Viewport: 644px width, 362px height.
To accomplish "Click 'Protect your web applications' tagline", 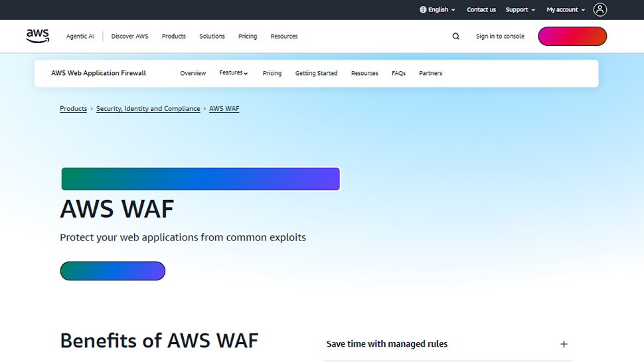I will 183,238.
